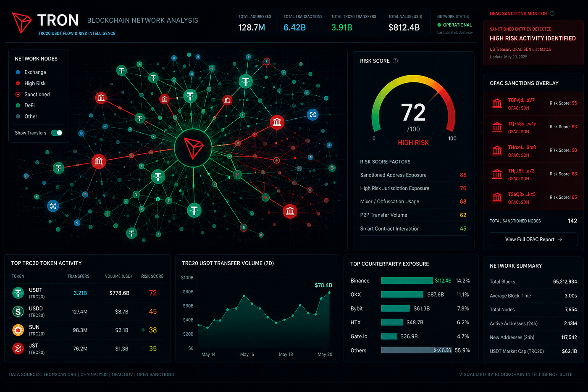This screenshot has width=588, height=392.
Task: Click Exchange legend blue dot
Action: pos(18,72)
